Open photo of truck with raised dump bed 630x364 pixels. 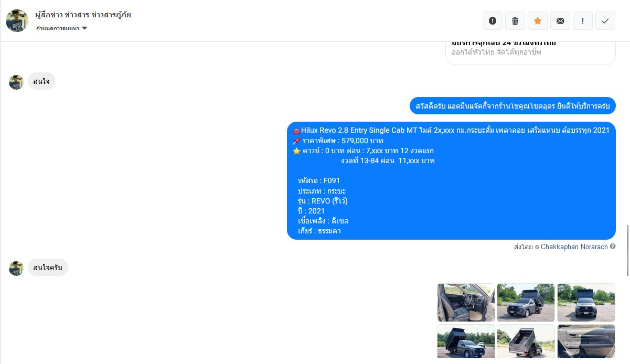tap(466, 341)
